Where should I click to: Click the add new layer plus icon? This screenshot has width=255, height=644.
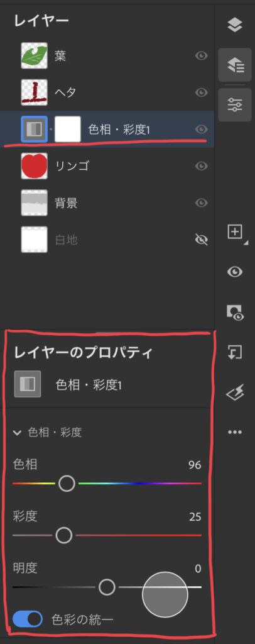click(x=236, y=233)
